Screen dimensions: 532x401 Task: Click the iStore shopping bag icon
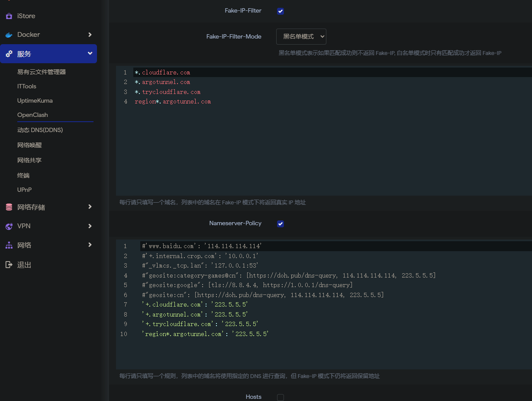tap(9, 16)
